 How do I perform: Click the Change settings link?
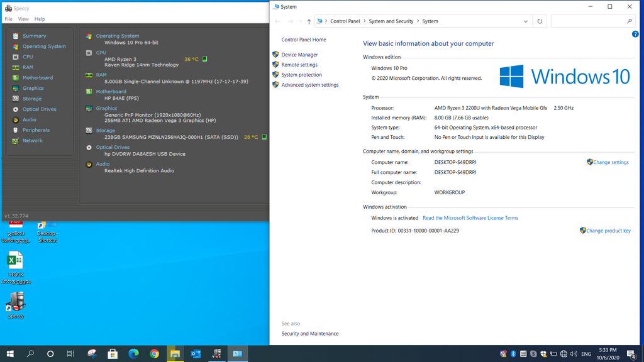pos(611,162)
